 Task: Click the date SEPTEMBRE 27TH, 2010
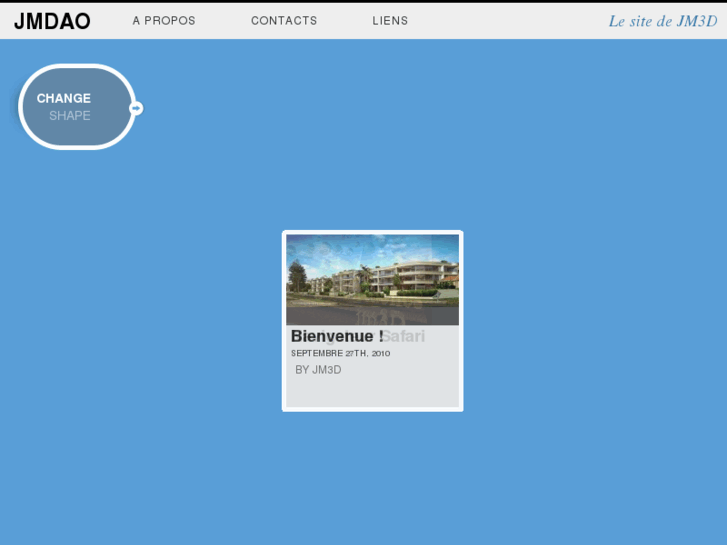[340, 353]
